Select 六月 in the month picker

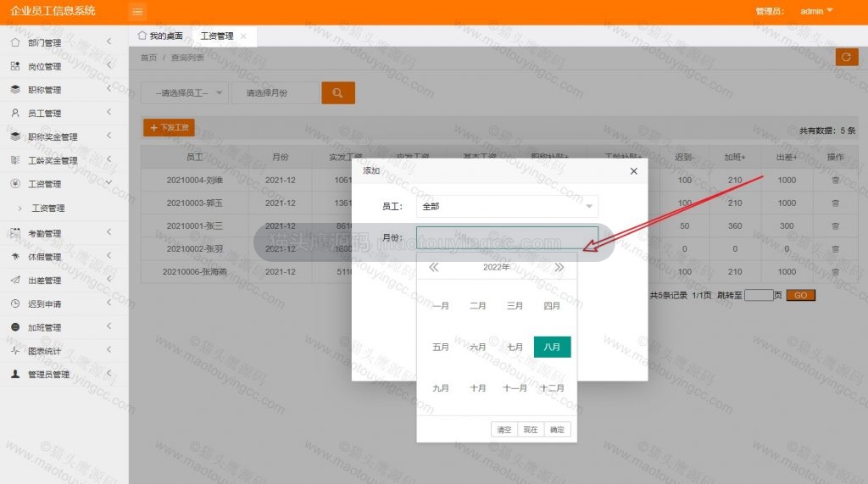478,348
